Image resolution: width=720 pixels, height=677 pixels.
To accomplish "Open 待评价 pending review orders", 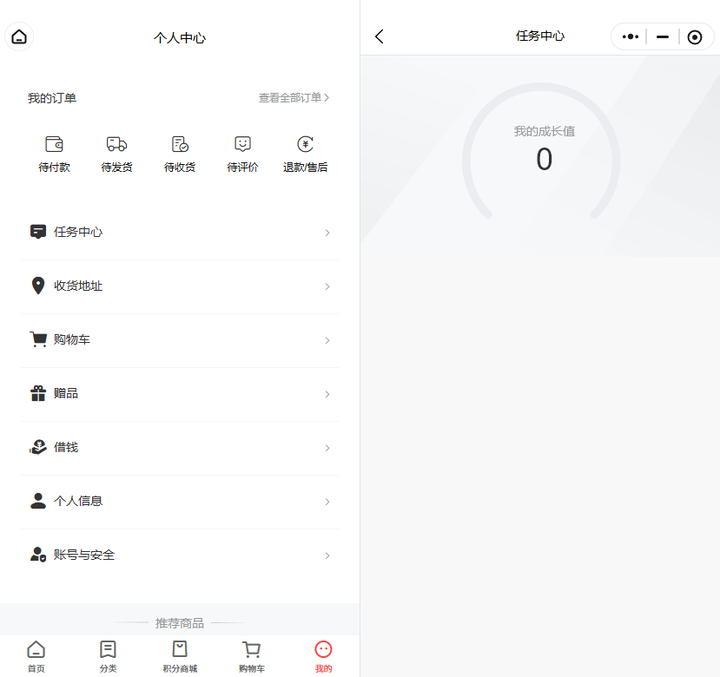I will pos(242,154).
